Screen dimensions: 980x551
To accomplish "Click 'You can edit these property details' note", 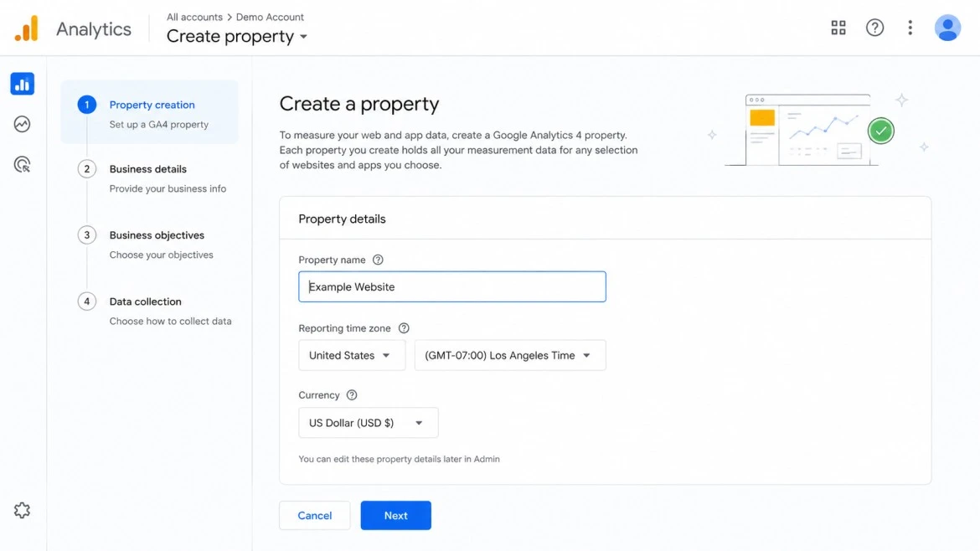I will [x=399, y=459].
